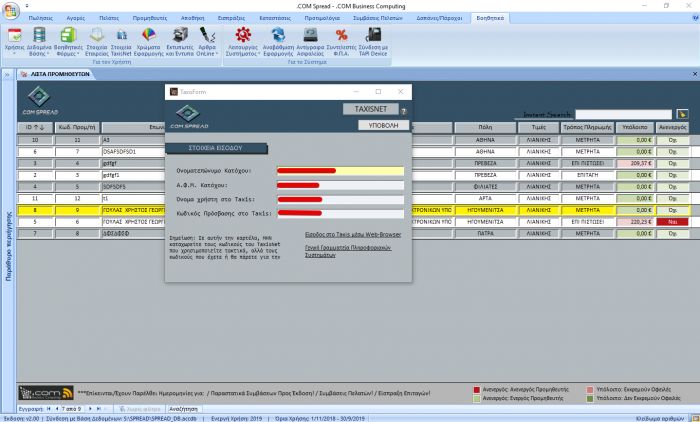Click the help question mark beside TAXISNET
This screenshot has height=422, width=700.
pos(404,112)
